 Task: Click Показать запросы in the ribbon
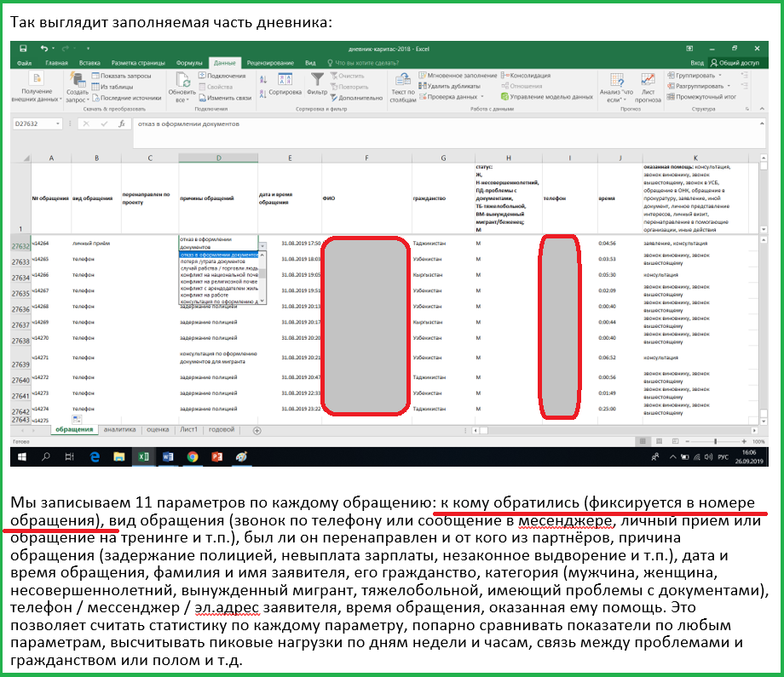121,76
